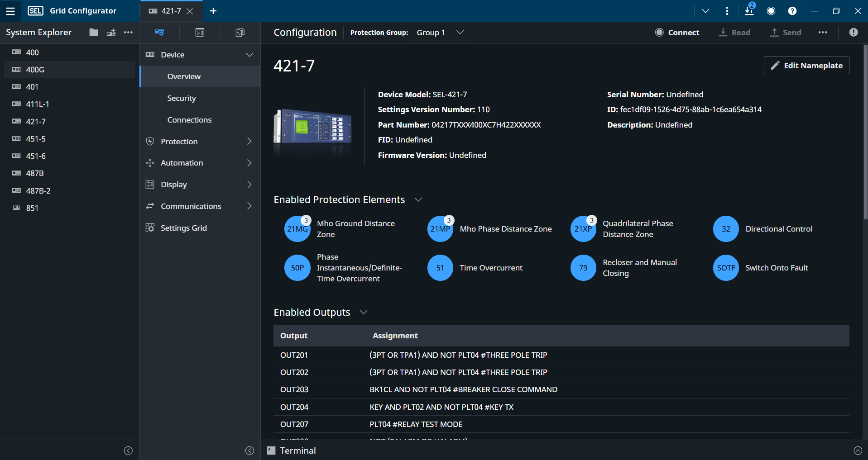Select device 487B-2 in the list

click(x=69, y=190)
